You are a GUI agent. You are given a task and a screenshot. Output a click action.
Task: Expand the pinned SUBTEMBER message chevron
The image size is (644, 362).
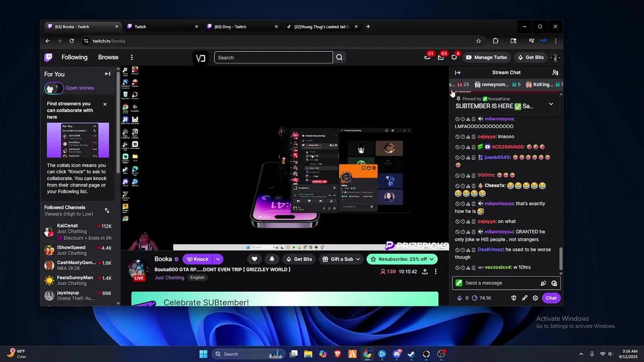tap(551, 104)
